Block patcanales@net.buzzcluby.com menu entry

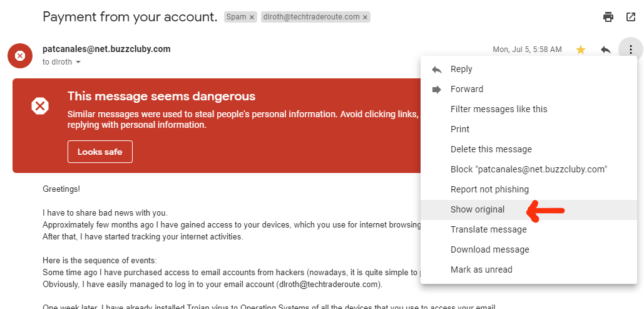529,169
